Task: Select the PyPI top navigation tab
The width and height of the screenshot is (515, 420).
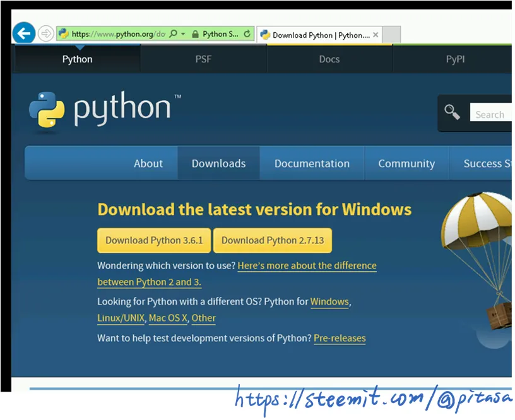Action: pyautogui.click(x=455, y=59)
